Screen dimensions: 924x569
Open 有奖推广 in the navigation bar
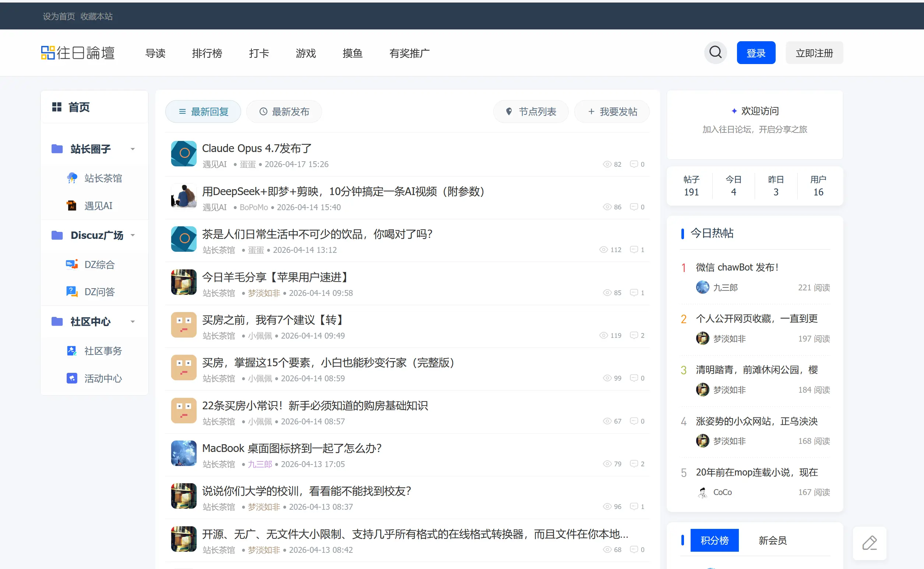(x=409, y=53)
